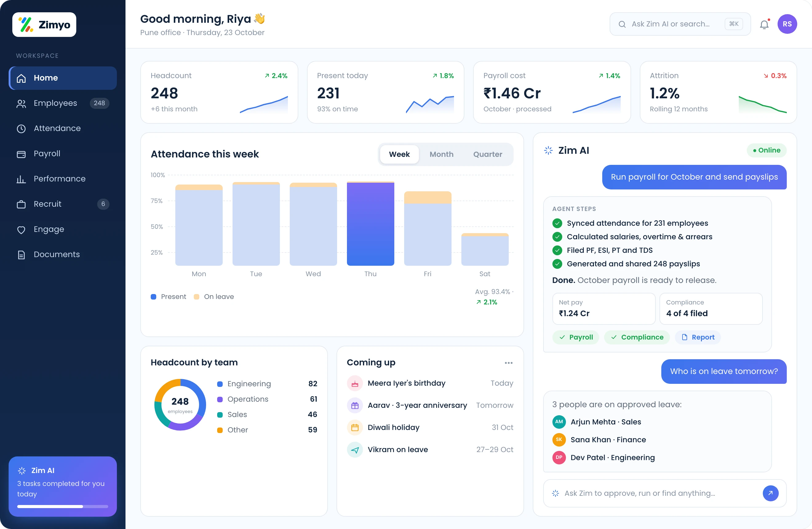
Task: Click the Zimyo logo
Action: pyautogui.click(x=44, y=25)
